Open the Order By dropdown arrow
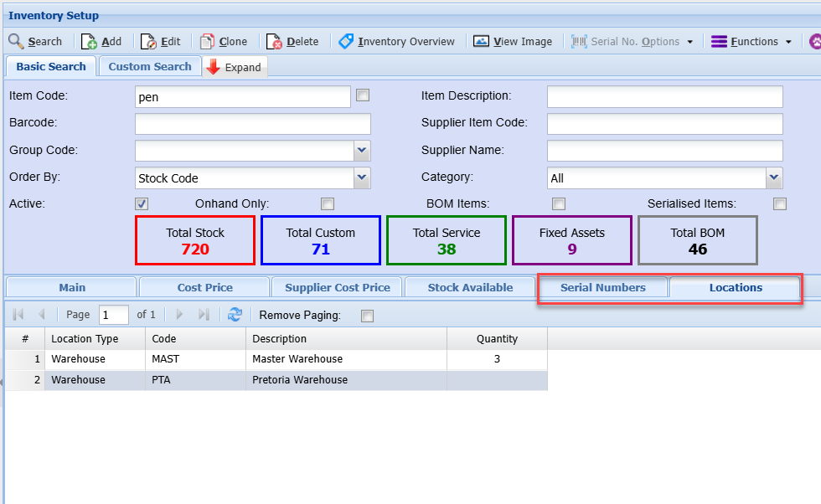This screenshot has height=504, width=821. tap(362, 178)
